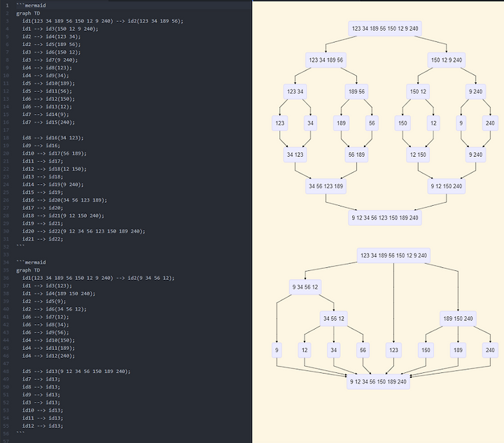This screenshot has width=504, height=443.
Task: Click code line 'id2 --> id6(34 56 12);'
Action: tap(55, 309)
